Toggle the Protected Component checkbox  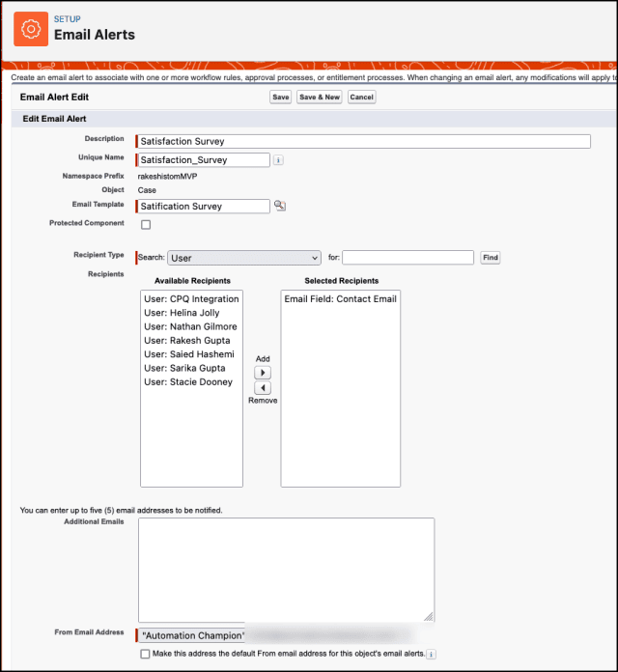coord(146,225)
